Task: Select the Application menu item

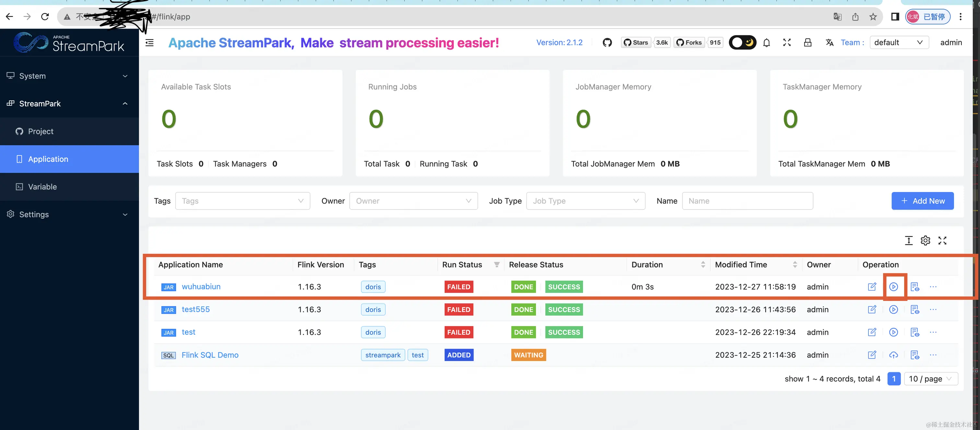Action: tap(69, 159)
